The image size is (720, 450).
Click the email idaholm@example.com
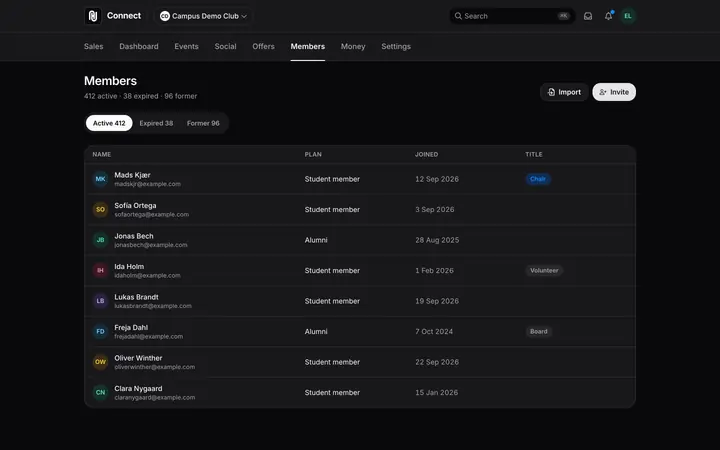(147, 276)
